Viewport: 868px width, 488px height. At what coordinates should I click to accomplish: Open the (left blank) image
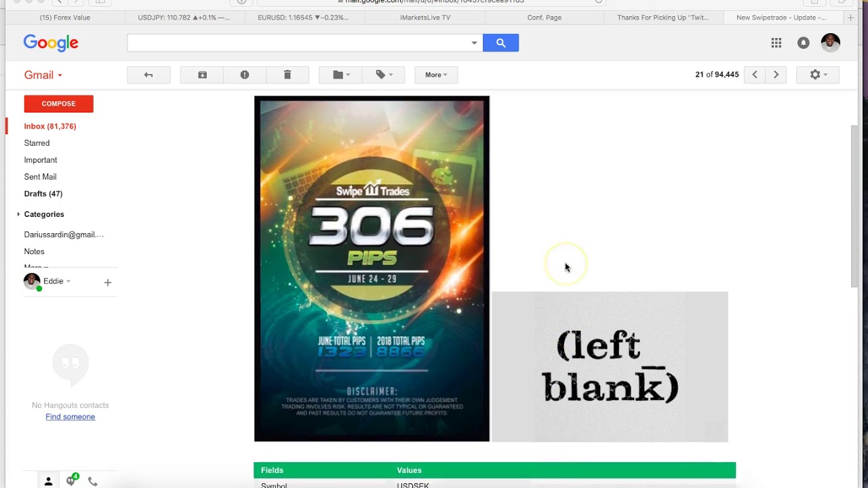click(x=610, y=367)
